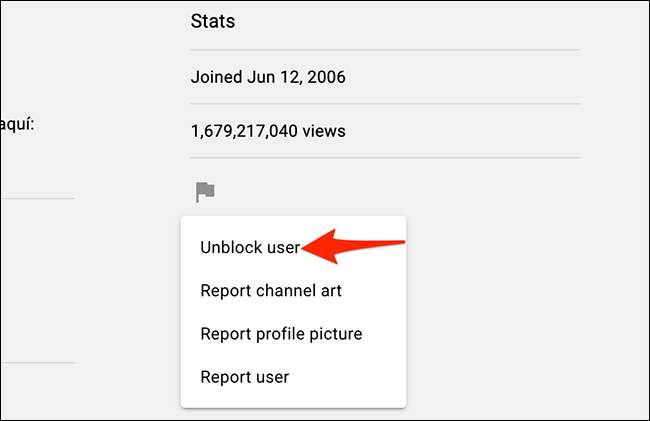Click the divider line below the Stats heading
This screenshot has width=650, height=421.
(x=385, y=49)
